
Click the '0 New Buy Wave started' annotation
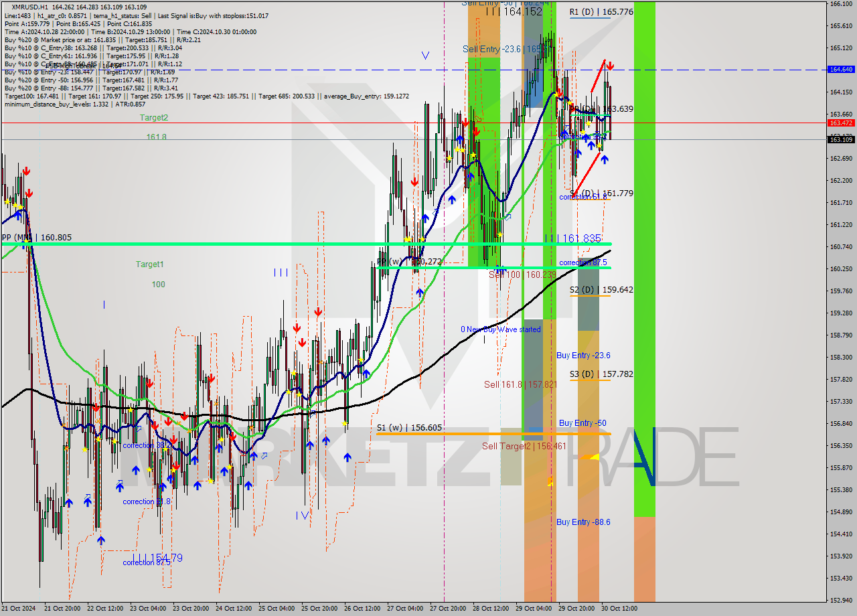click(x=500, y=329)
